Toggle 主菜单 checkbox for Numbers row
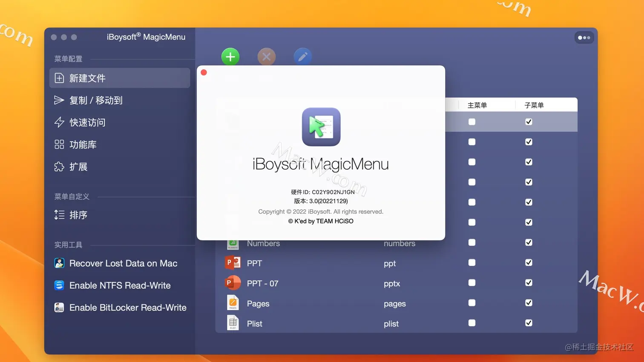Viewport: 644px width, 362px height. click(x=472, y=242)
